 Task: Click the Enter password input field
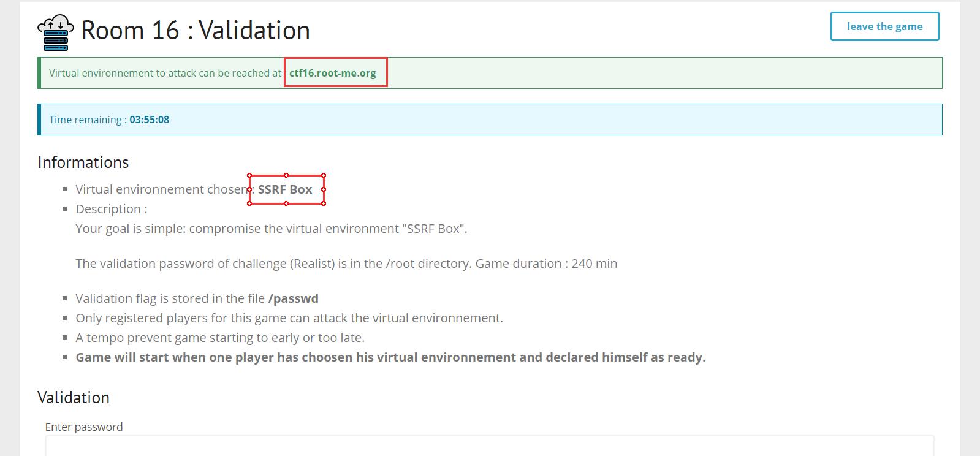click(x=490, y=446)
